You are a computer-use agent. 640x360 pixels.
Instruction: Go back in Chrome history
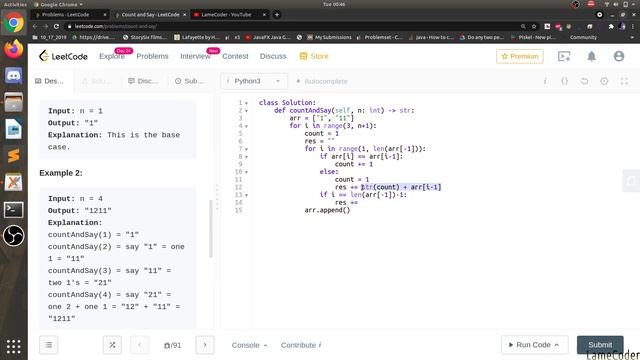[35, 26]
